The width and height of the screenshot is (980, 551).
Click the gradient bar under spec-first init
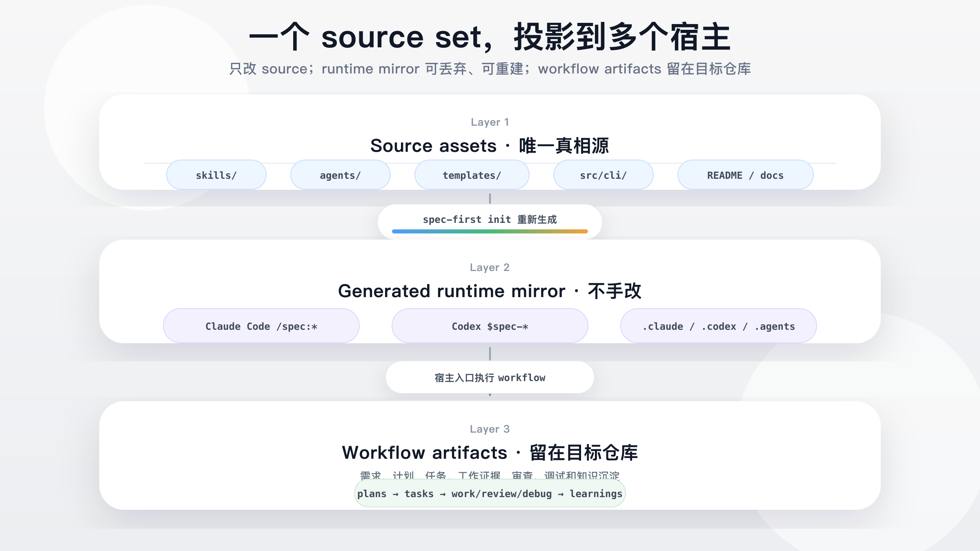point(490,231)
